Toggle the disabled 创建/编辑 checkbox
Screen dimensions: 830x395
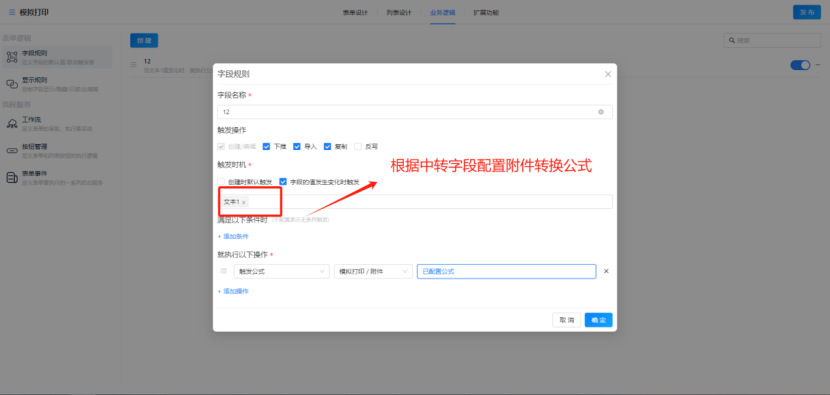tap(221, 147)
